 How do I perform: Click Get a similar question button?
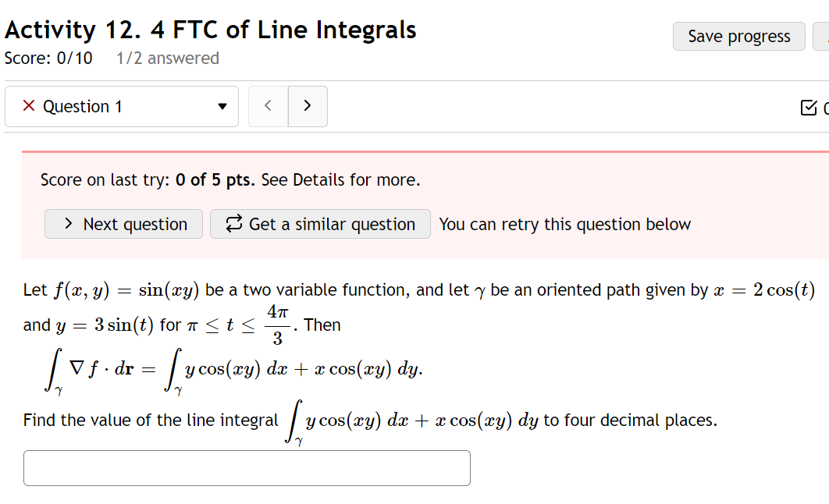[x=320, y=224]
